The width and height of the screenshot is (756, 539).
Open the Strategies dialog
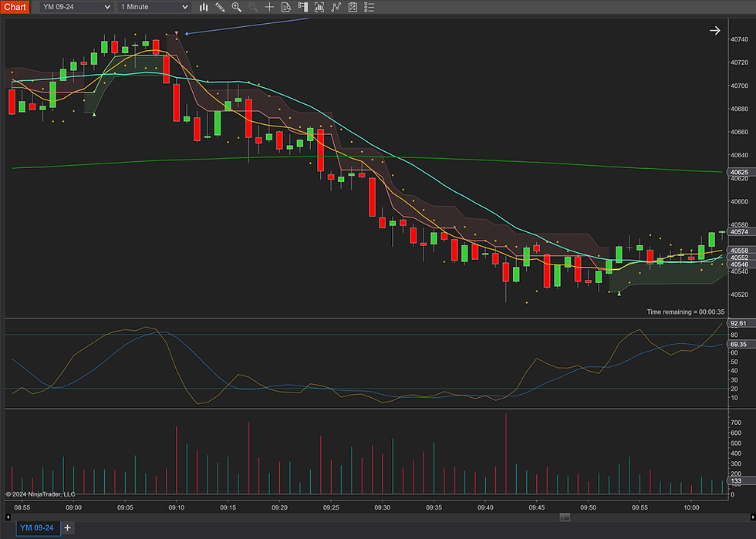pyautogui.click(x=353, y=7)
